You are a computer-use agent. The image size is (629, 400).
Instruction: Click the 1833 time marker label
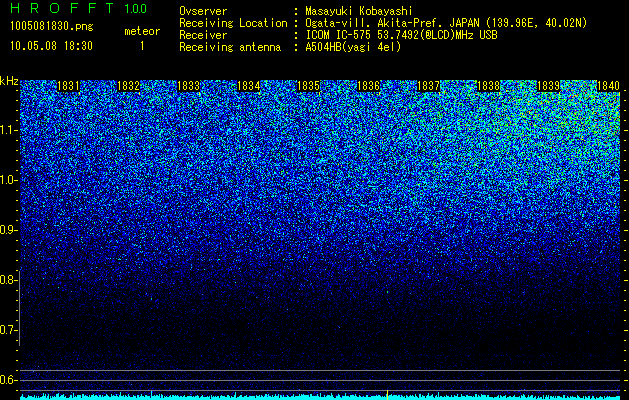[189, 86]
